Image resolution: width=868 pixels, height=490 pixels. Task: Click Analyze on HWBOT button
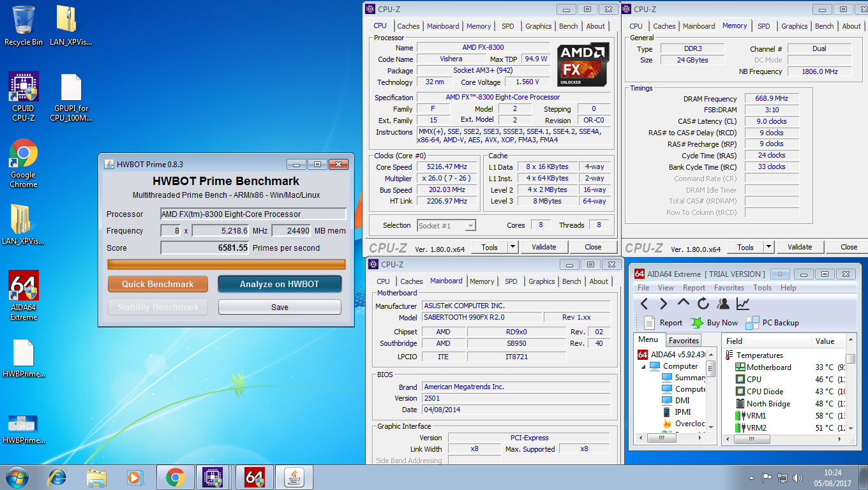[280, 284]
